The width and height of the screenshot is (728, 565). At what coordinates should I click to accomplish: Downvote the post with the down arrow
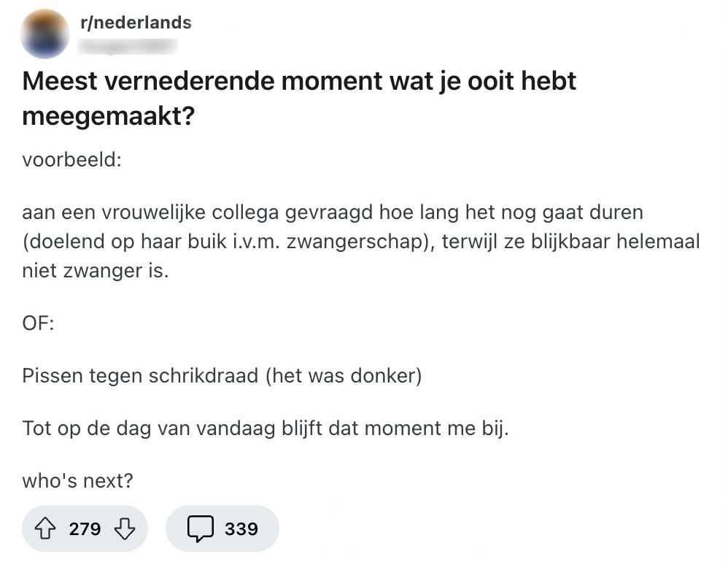point(125,529)
